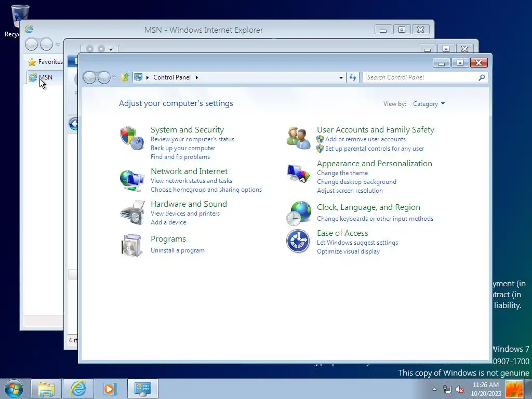Open the middle window quick access toolbar dropdown
This screenshot has height=399, width=532.
111,49
